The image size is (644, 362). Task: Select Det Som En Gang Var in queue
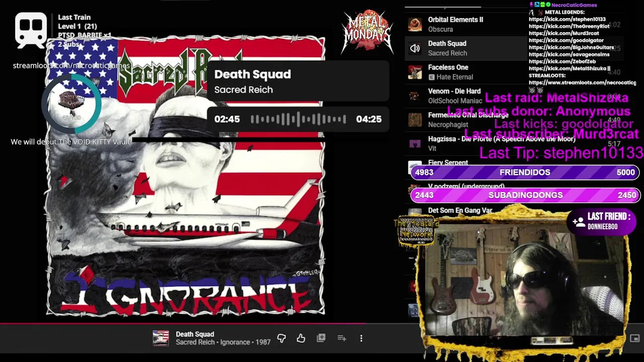pos(460,211)
